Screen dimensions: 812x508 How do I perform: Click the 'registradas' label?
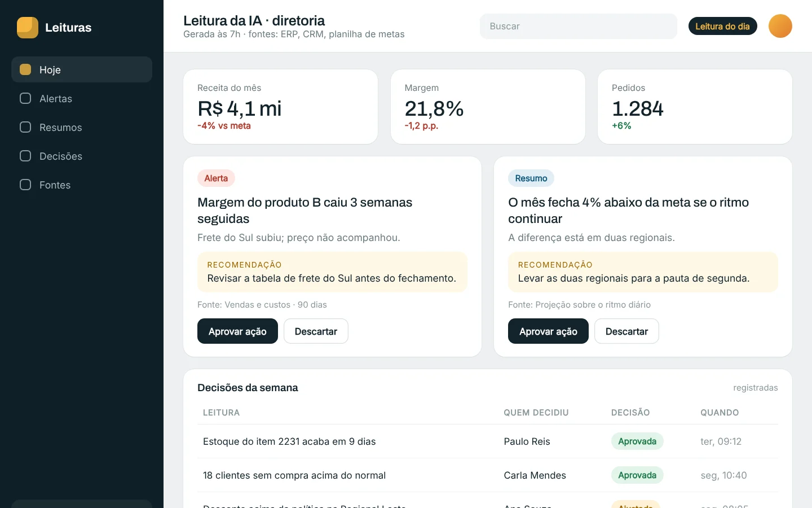tap(755, 388)
